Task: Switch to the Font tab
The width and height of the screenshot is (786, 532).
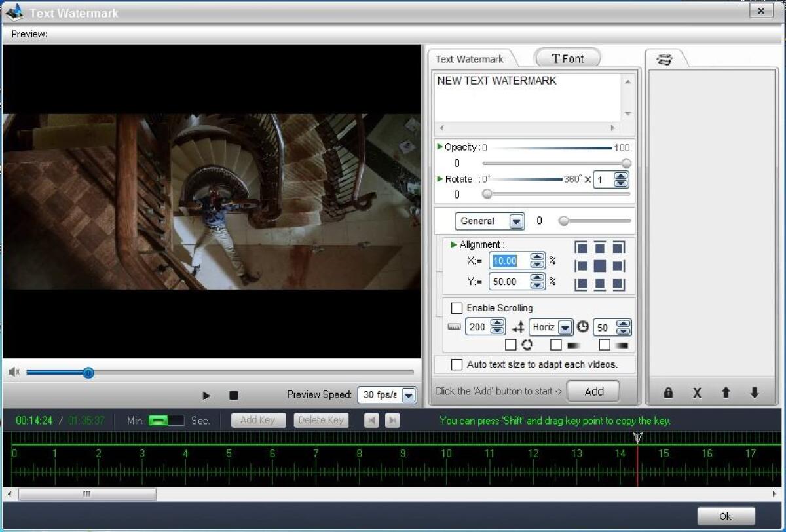Action: click(x=567, y=58)
